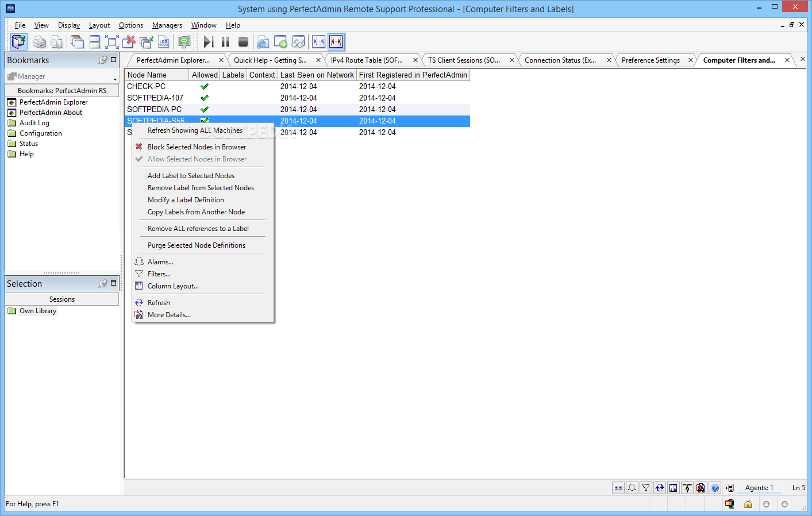Click the binoculars more details status bar icon
Viewport: 812px width, 516px height.
pos(701,488)
